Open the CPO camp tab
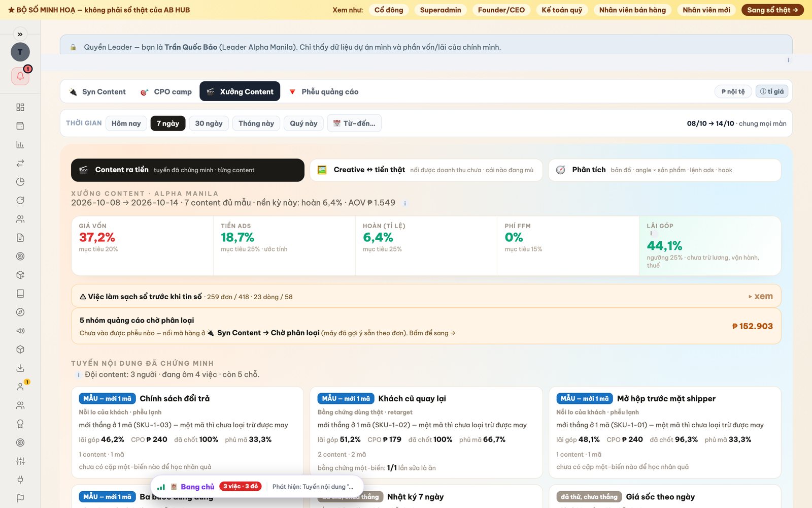This screenshot has height=508, width=812. [x=166, y=91]
